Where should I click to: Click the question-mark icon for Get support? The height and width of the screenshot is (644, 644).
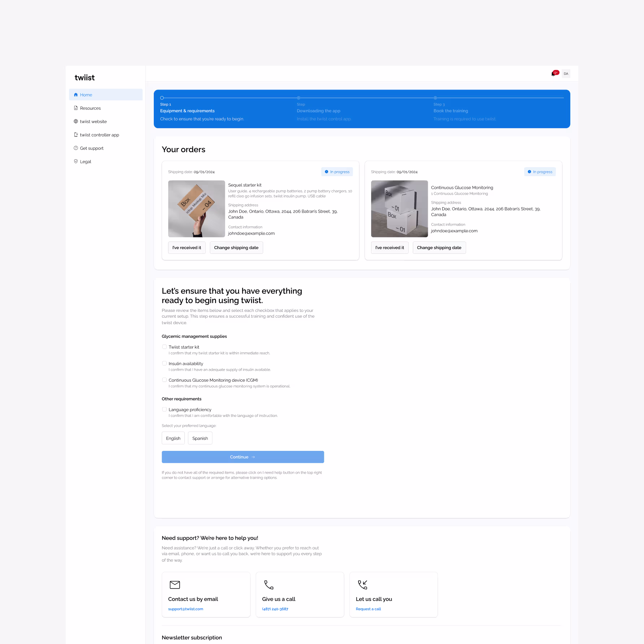click(x=76, y=148)
